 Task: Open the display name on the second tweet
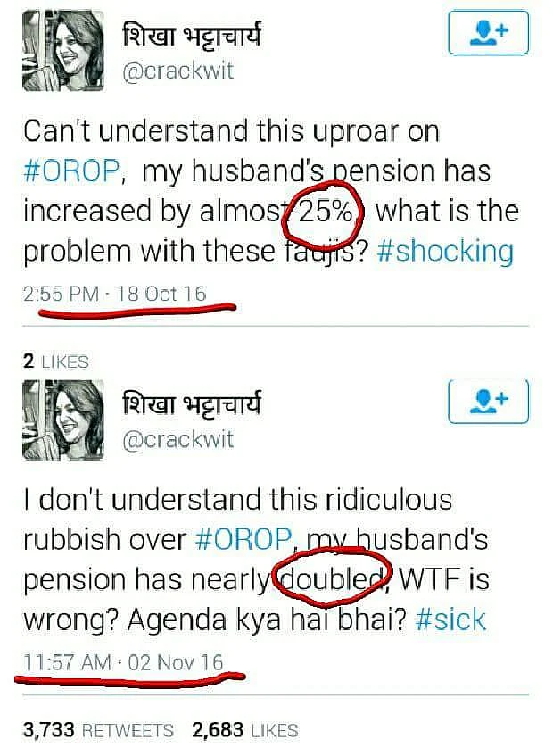193,403
